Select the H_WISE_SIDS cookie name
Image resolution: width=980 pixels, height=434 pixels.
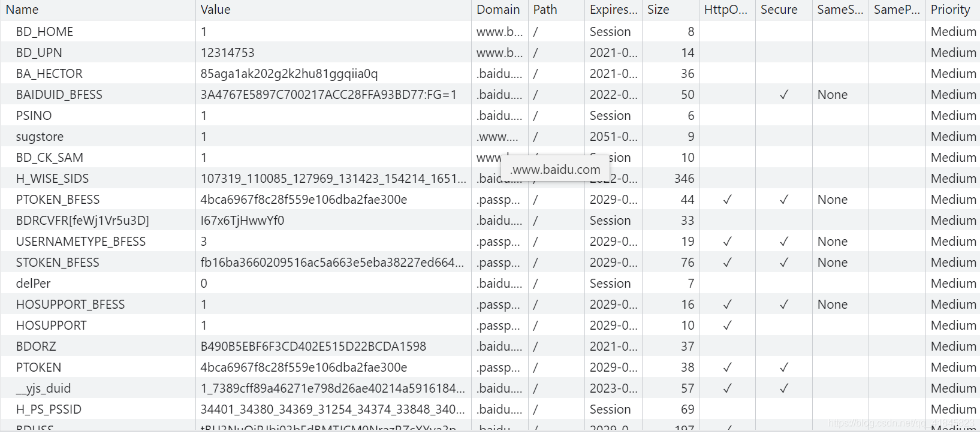(52, 179)
